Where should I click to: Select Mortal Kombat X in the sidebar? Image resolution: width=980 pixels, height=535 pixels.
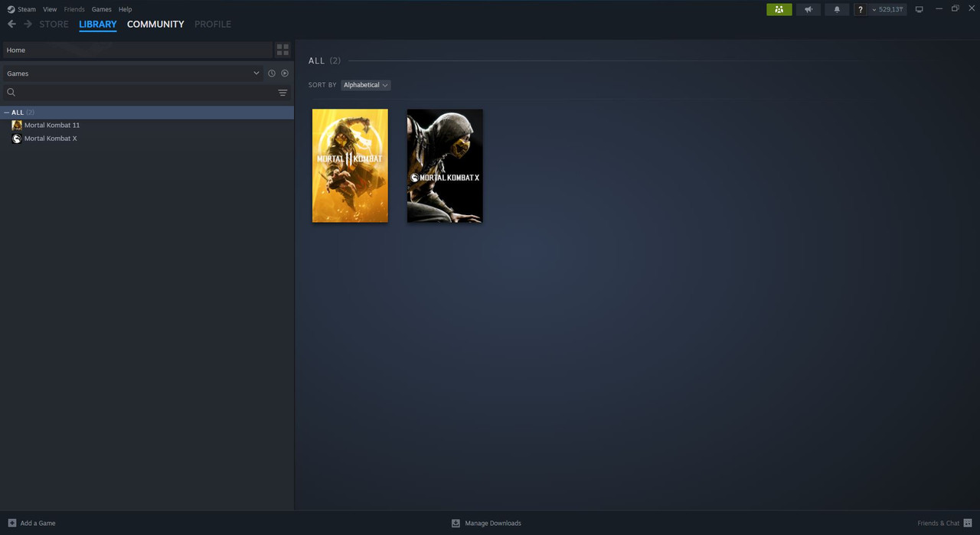pos(51,139)
